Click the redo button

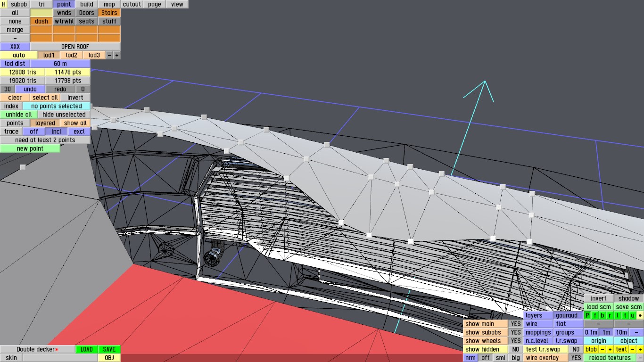click(x=60, y=89)
